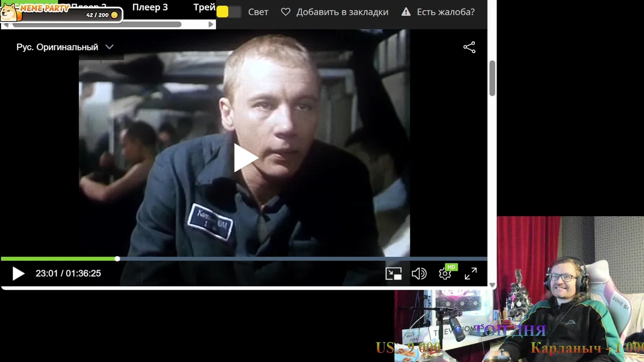
Task: Click the video progress bar playhead
Action: click(x=117, y=259)
